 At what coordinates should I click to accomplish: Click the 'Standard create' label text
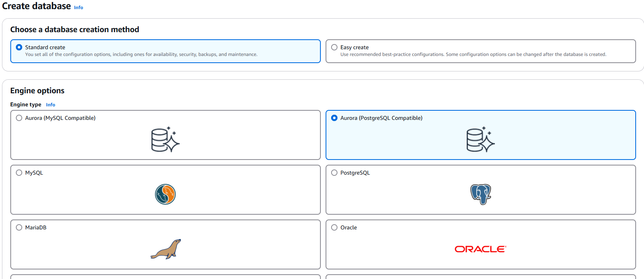[45, 47]
